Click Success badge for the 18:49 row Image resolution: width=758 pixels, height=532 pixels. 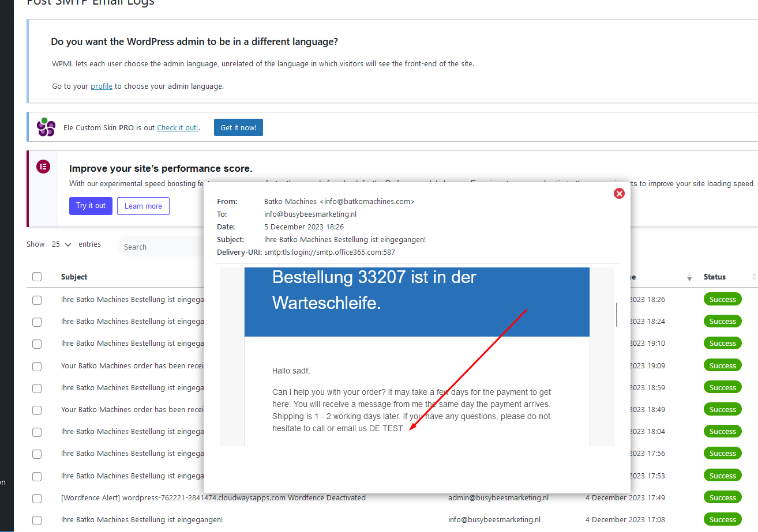(722, 409)
